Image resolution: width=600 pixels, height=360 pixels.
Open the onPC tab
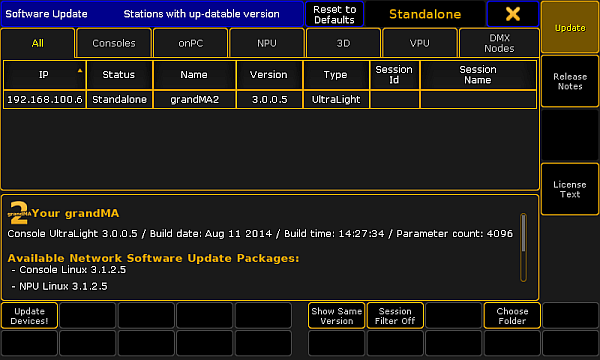coord(191,43)
